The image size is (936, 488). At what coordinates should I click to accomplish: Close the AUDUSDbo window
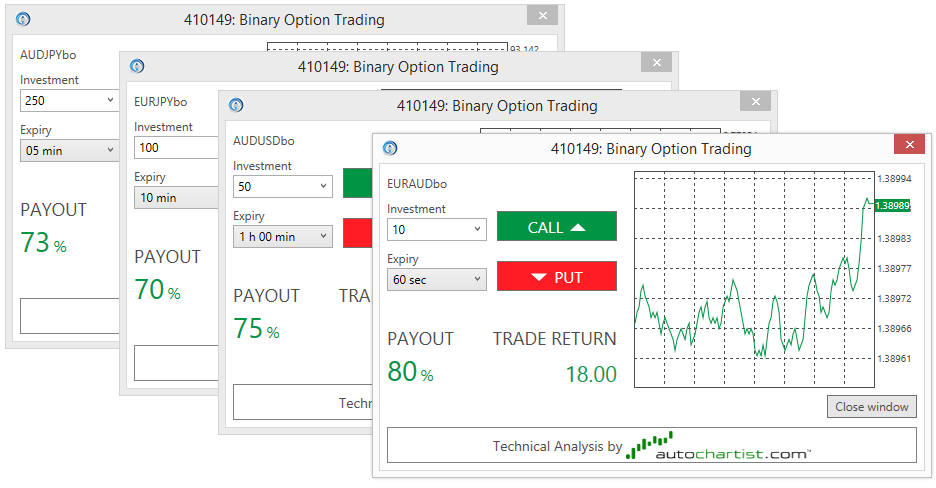756,101
